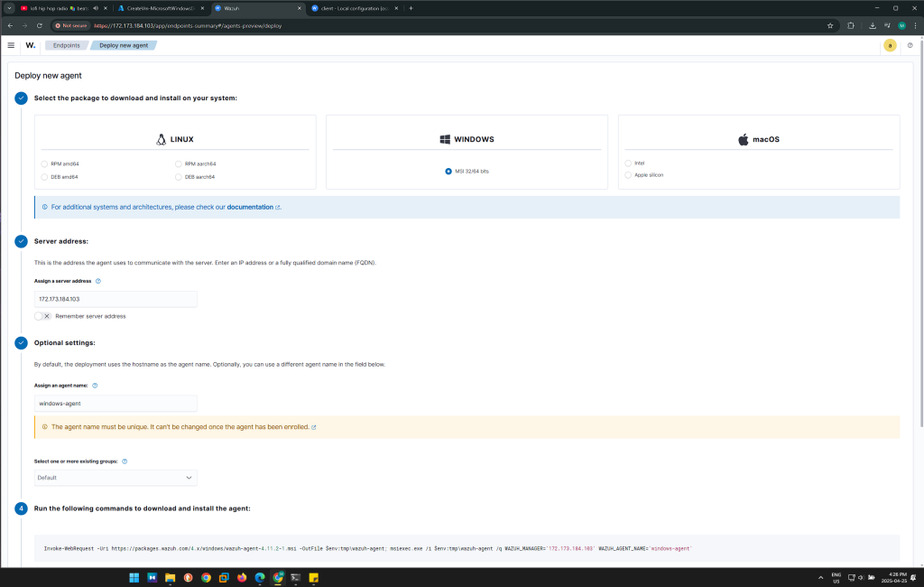This screenshot has width=924, height=587.
Task: Show help for Assign an agent name
Action: pos(95,386)
